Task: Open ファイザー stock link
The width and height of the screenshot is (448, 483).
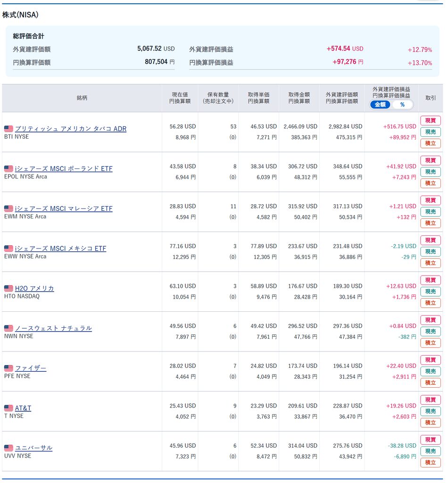Action: click(x=31, y=368)
